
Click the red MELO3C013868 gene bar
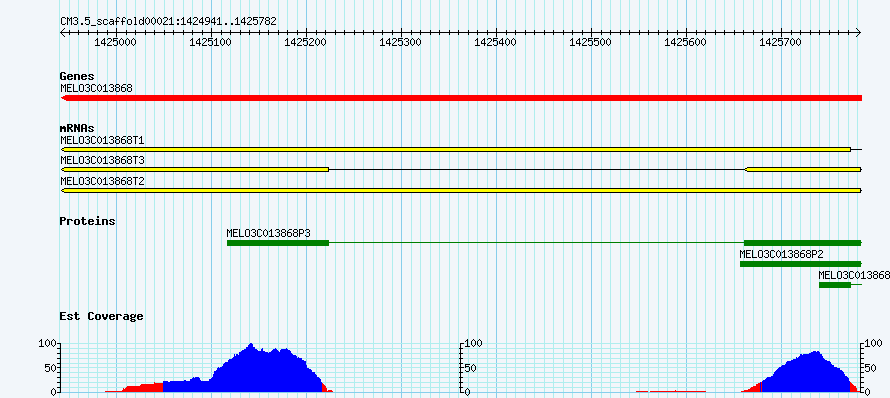[461, 98]
